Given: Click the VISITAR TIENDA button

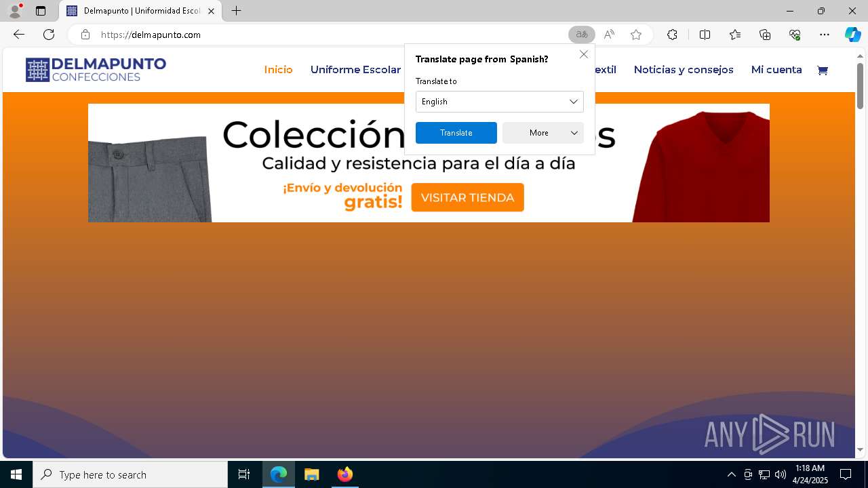Looking at the screenshot, I should click(x=467, y=197).
